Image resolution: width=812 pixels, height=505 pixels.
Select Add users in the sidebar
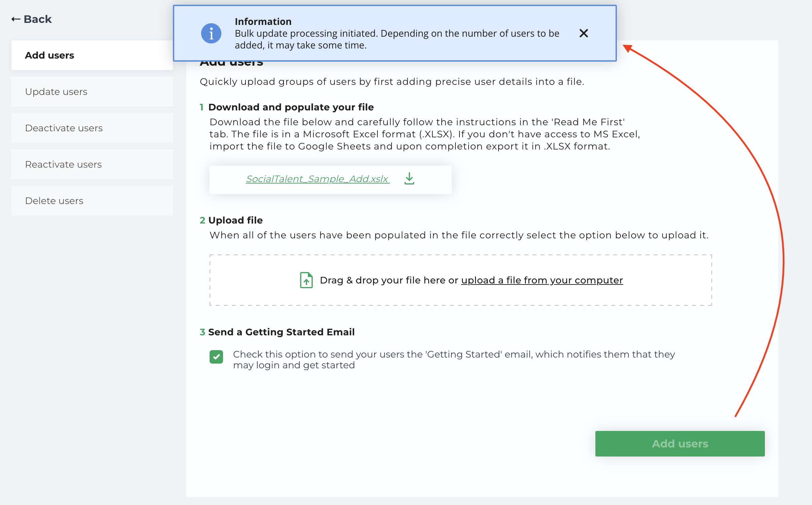tap(92, 55)
